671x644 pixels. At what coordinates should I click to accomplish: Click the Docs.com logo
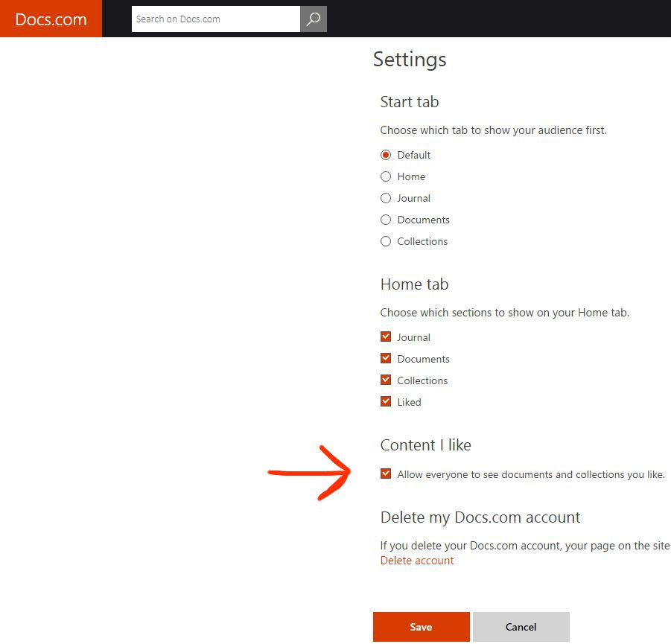click(51, 19)
